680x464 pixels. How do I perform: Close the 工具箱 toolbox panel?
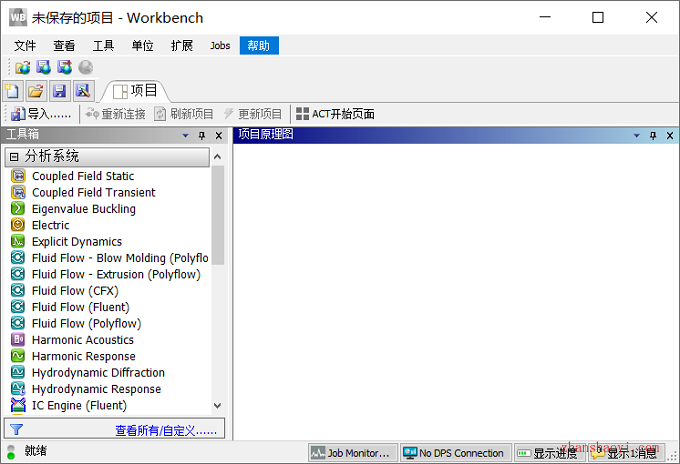tap(219, 136)
